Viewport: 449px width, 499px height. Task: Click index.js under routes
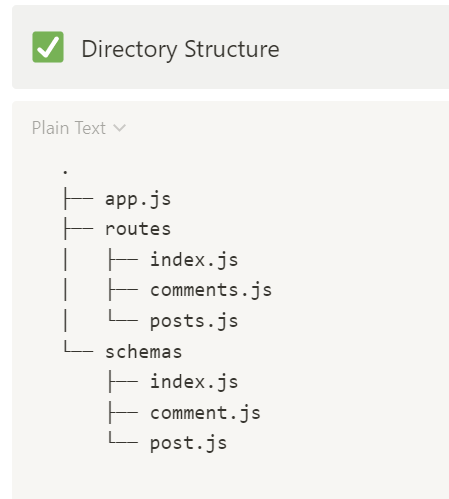(x=194, y=260)
